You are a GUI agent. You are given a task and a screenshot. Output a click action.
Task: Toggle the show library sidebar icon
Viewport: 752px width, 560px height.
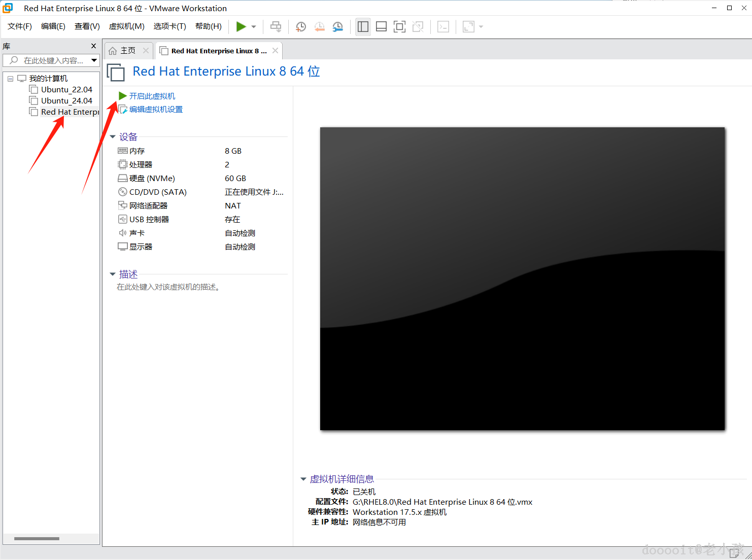coord(363,26)
